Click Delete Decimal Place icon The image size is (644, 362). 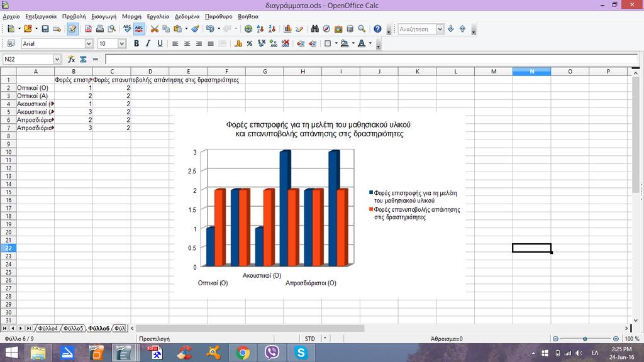(286, 43)
